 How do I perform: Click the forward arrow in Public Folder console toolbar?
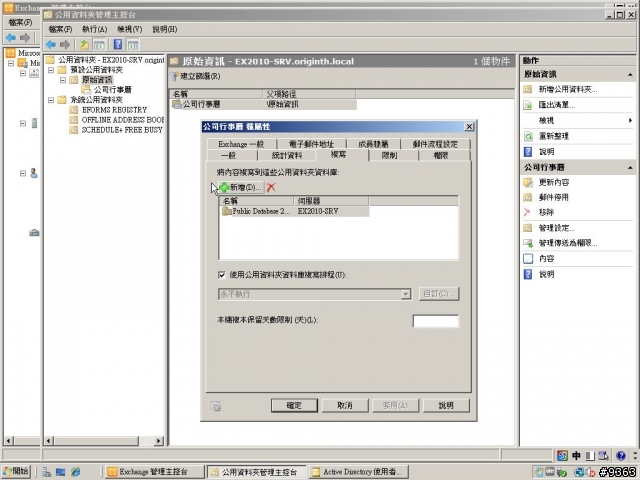click(x=65, y=44)
